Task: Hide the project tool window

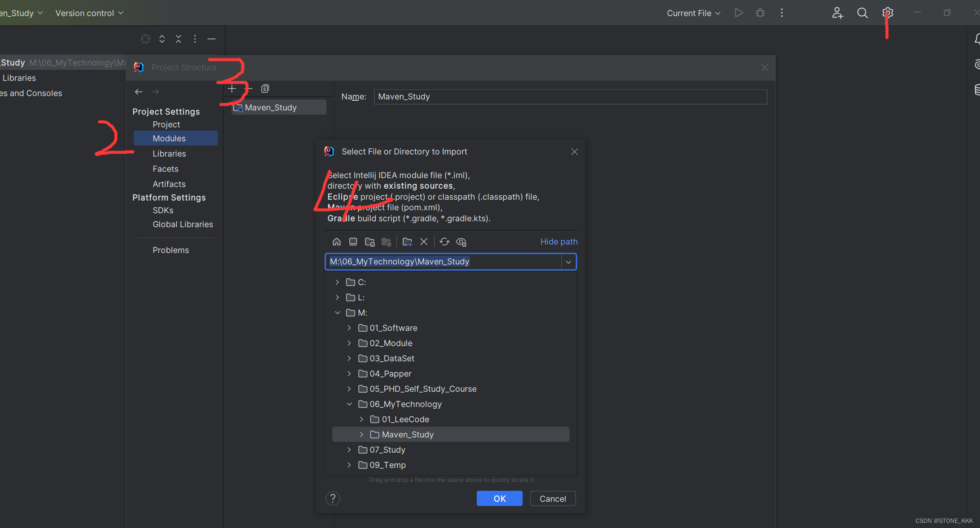Action: 211,39
